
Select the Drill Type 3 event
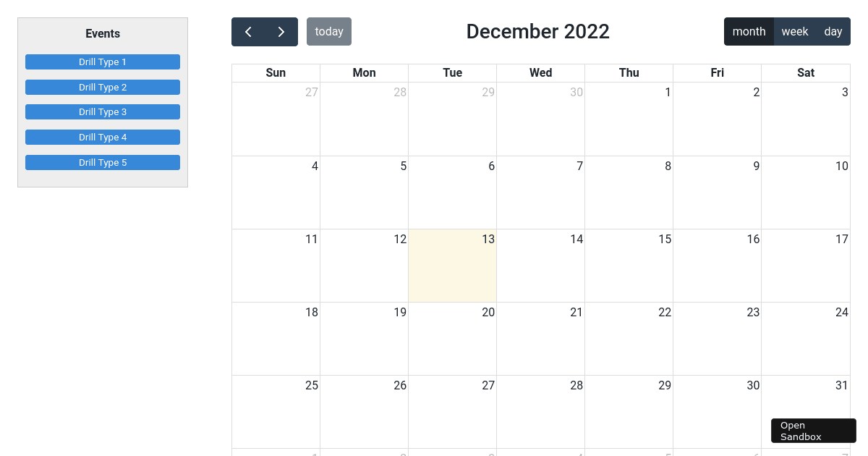[103, 112]
